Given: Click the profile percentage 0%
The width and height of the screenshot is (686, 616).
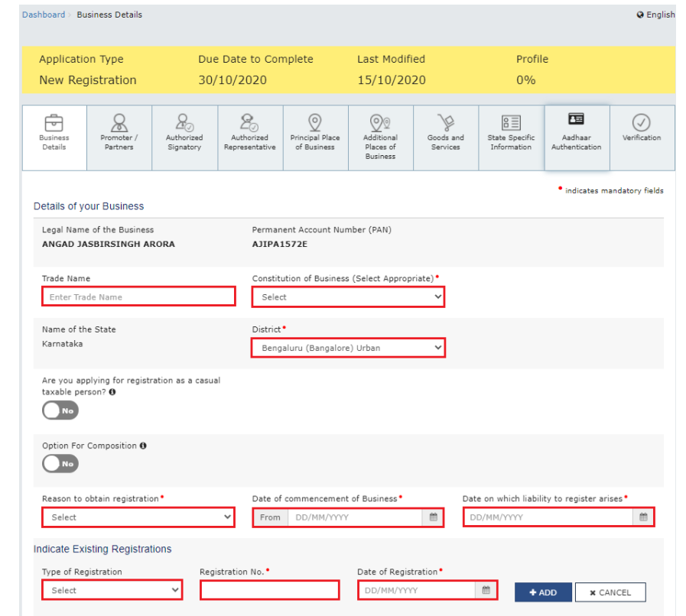Looking at the screenshot, I should point(526,80).
